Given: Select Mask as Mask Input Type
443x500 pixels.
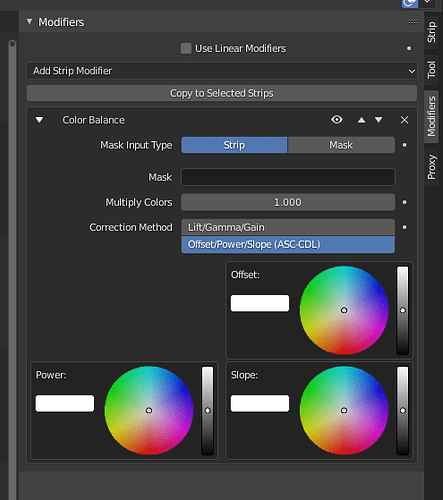Looking at the screenshot, I should click(x=341, y=145).
